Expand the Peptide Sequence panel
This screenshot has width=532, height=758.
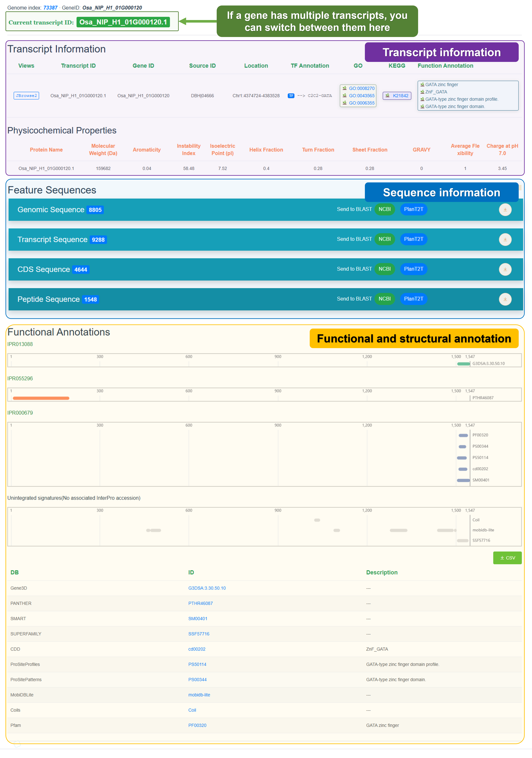[48, 299]
